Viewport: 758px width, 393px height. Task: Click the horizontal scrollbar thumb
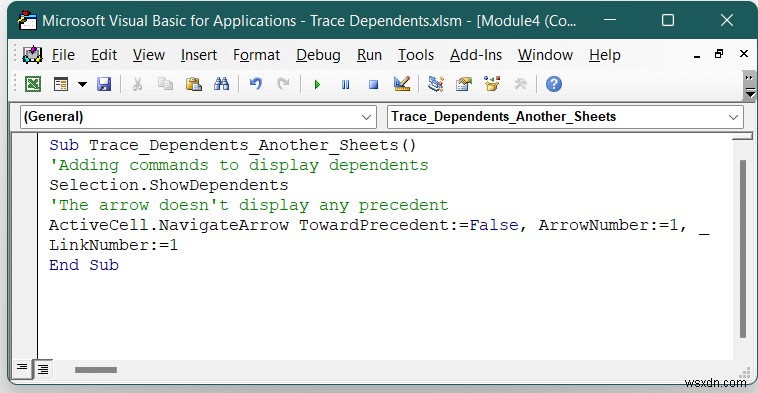96,370
